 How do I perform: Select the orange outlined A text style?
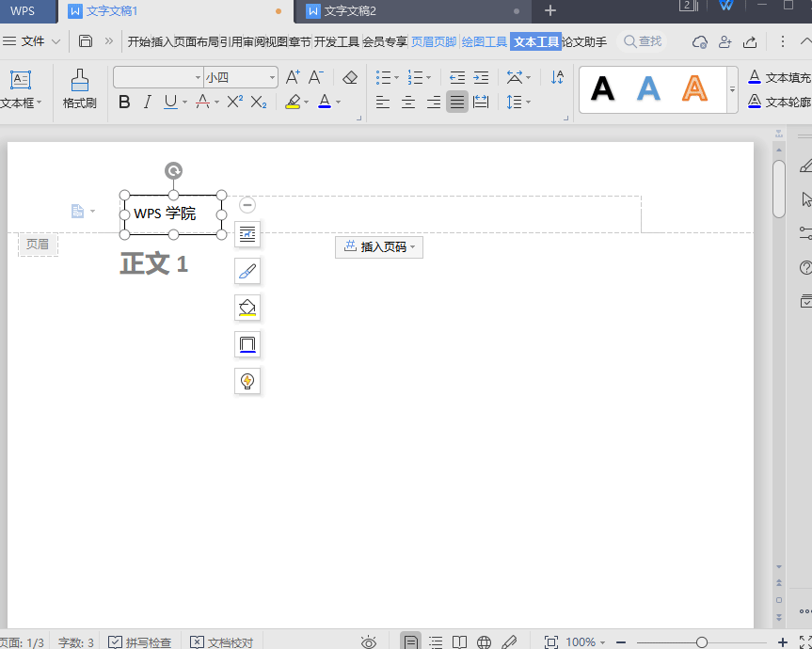[693, 89]
